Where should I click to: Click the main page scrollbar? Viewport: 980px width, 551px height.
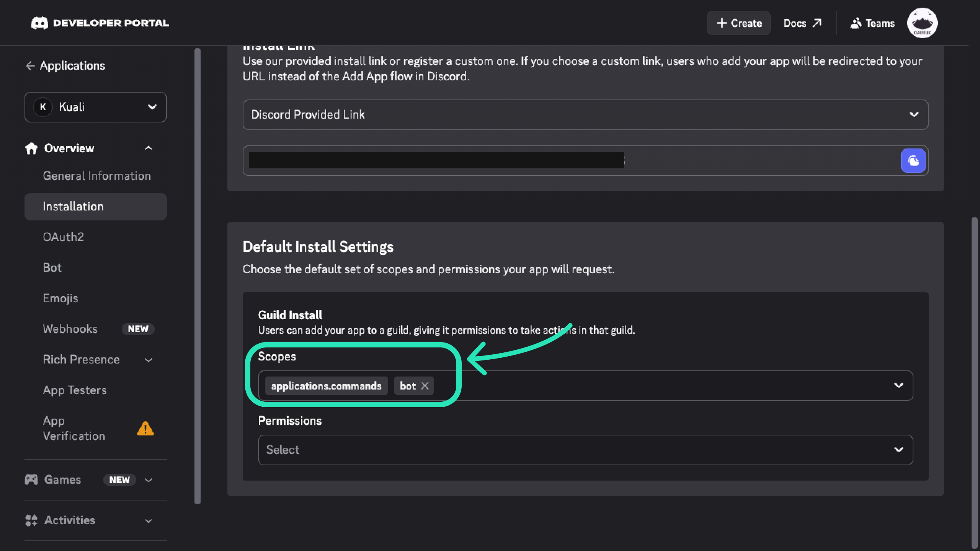pos(975,383)
